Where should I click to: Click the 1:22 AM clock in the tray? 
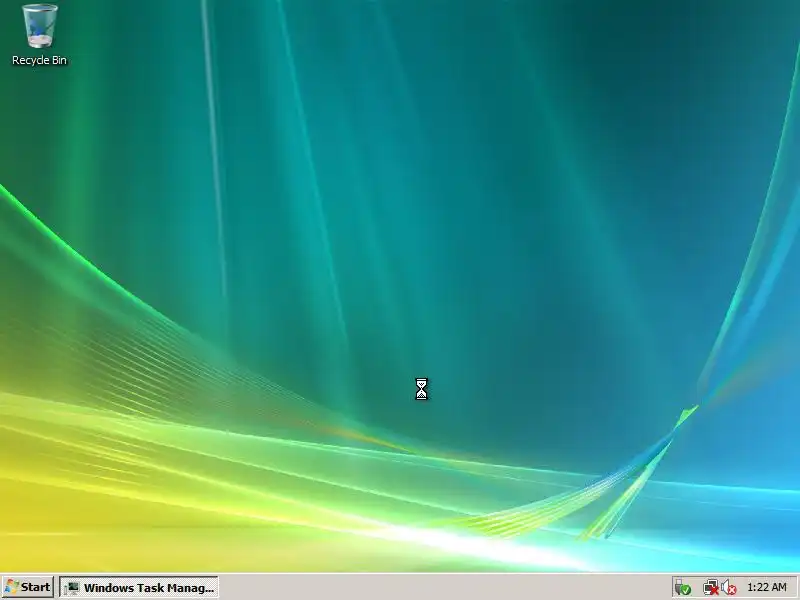pyautogui.click(x=767, y=587)
